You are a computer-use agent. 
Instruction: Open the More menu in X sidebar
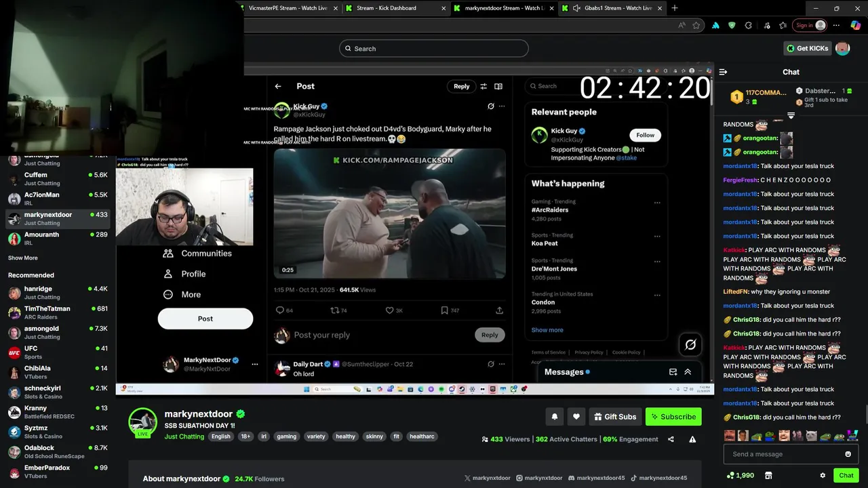point(182,295)
